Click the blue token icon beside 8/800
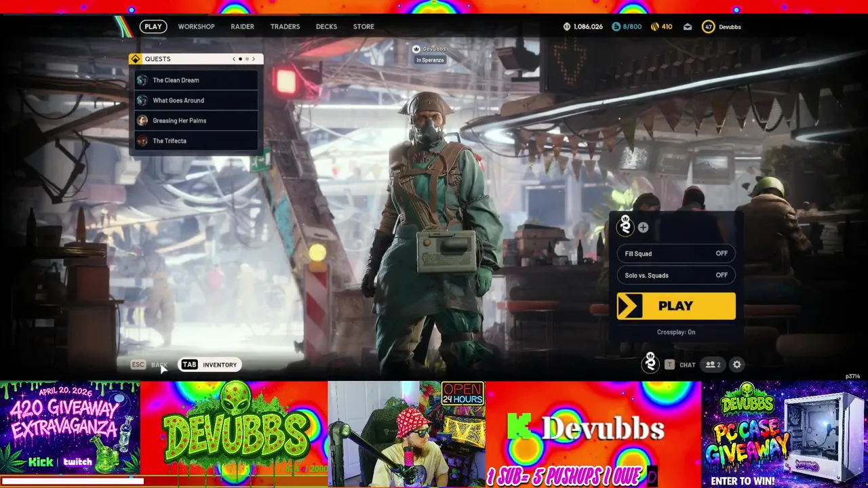Screen dimensions: 868x488 coord(616,26)
